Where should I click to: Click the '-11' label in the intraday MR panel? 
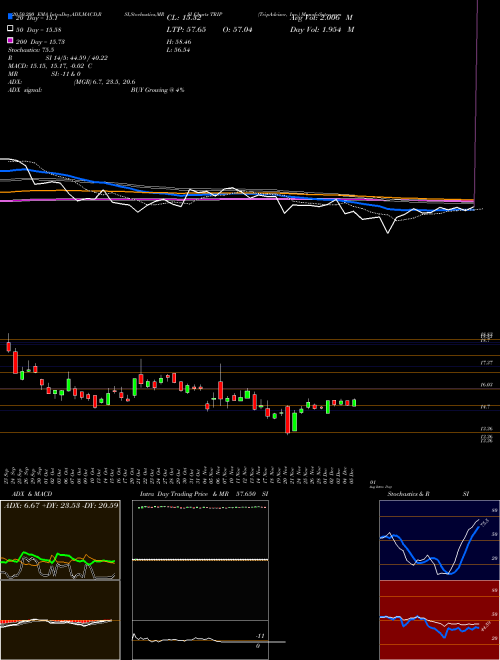pyautogui.click(x=260, y=636)
